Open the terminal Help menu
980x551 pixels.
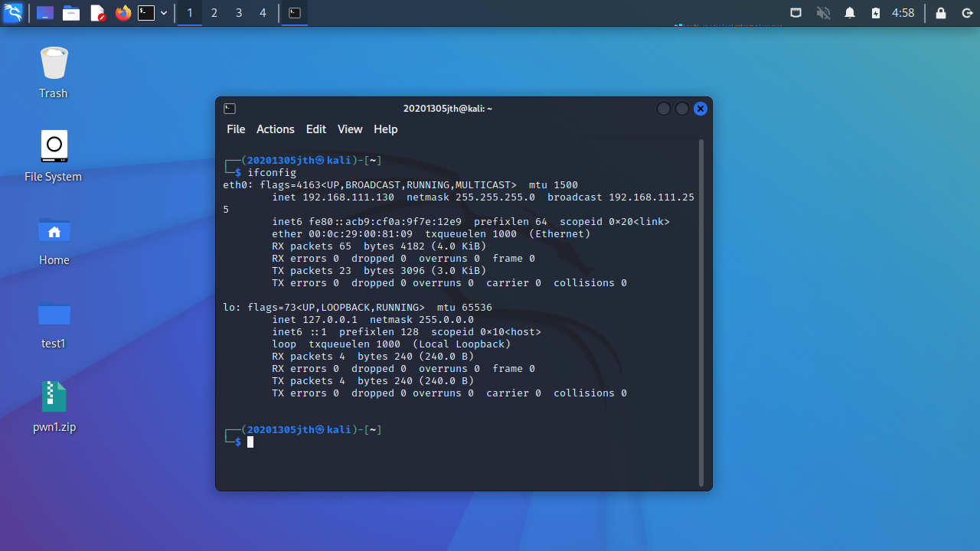pos(386,129)
